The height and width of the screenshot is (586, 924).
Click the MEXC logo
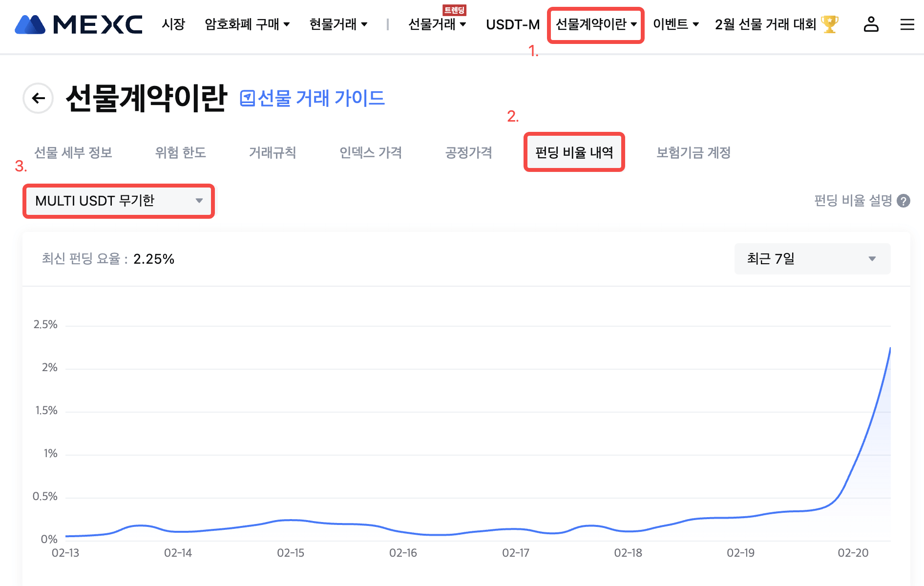click(79, 24)
